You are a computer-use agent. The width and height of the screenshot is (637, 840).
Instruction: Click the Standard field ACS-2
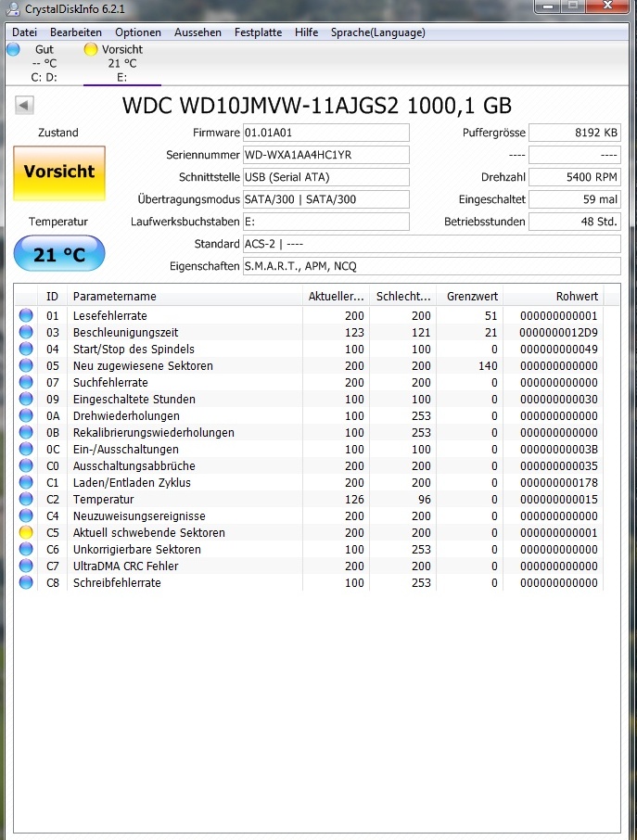pyautogui.click(x=432, y=244)
